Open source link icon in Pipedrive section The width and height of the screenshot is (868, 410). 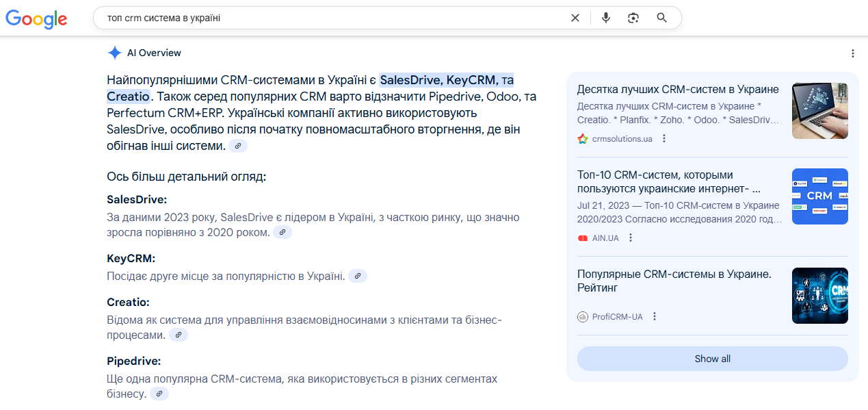[x=159, y=394]
